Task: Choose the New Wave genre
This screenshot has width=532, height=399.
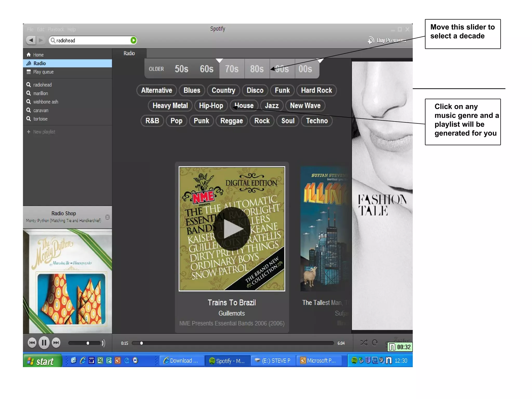Action: point(305,106)
